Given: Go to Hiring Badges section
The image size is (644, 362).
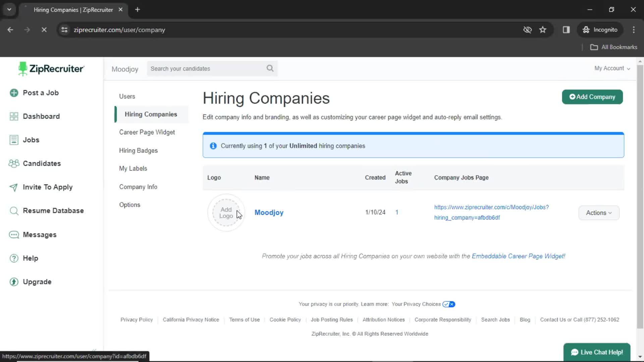Looking at the screenshot, I should point(138,150).
